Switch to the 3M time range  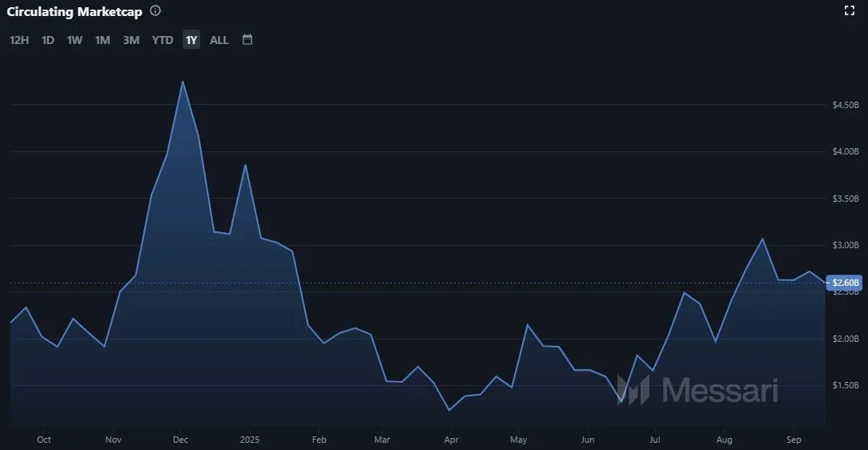tap(131, 40)
